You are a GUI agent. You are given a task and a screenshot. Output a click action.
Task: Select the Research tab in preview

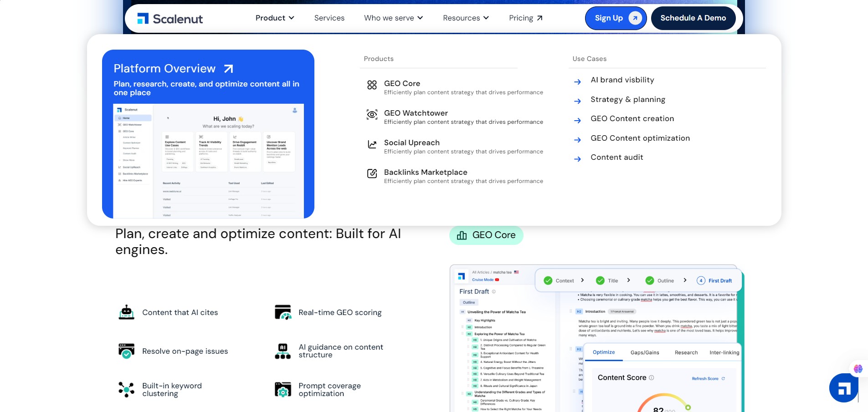tap(686, 353)
